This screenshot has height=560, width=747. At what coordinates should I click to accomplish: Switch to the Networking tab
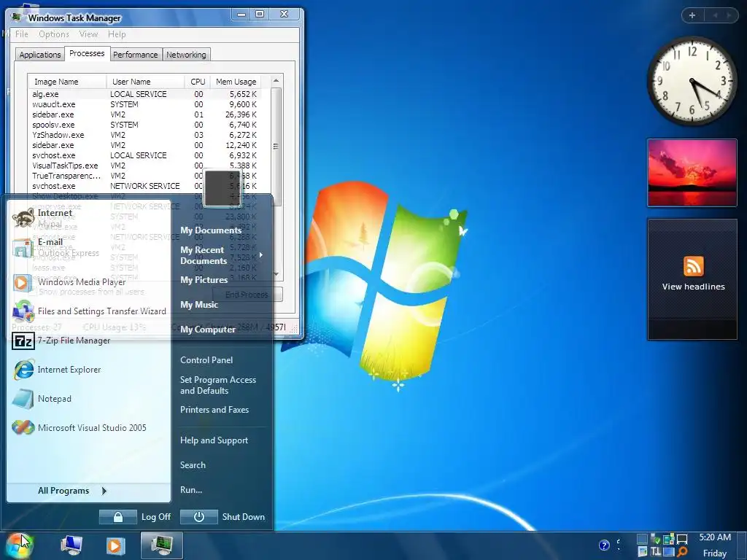click(x=186, y=55)
